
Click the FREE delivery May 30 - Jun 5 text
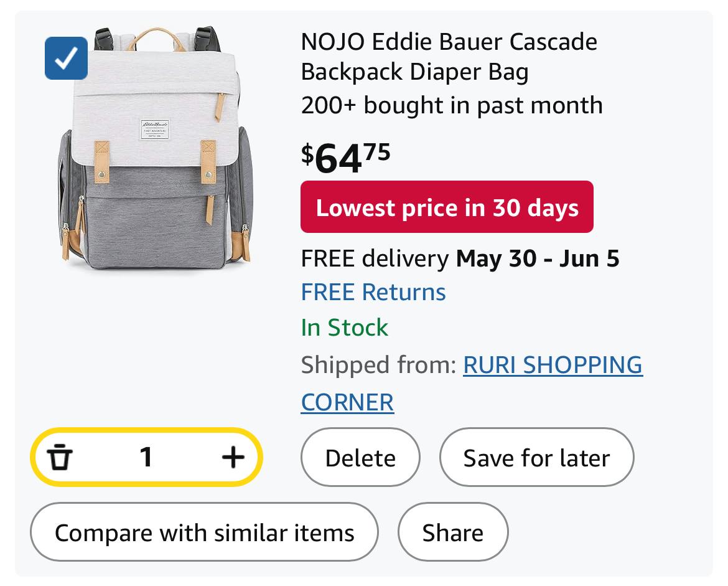(x=460, y=258)
